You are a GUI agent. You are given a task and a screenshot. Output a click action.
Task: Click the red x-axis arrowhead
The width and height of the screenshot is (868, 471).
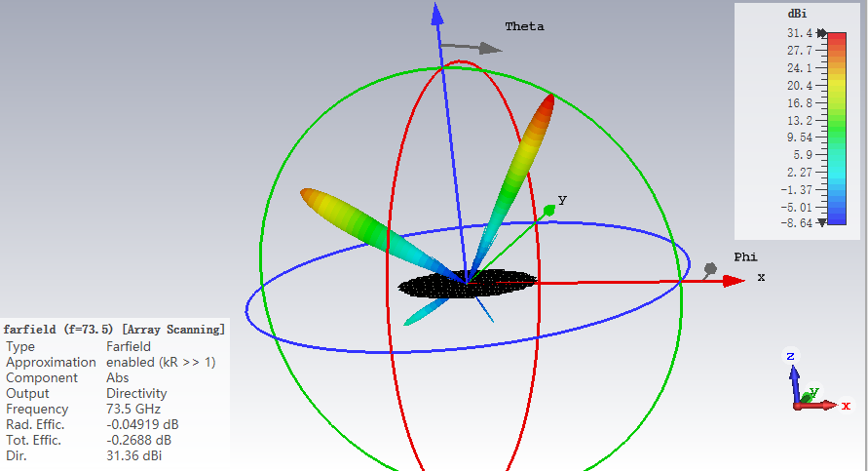pyautogui.click(x=734, y=281)
